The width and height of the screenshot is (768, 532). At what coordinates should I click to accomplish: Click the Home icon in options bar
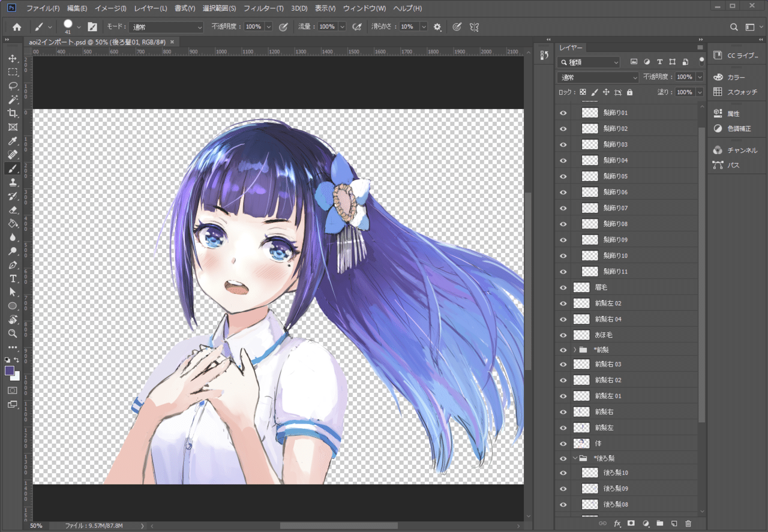pos(17,27)
